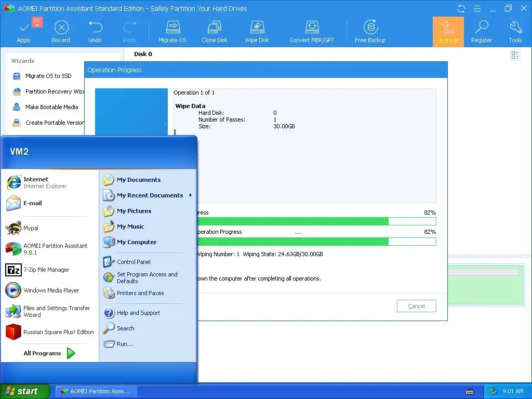Launch Windows Media Player
532x399 pixels.
coord(49,290)
